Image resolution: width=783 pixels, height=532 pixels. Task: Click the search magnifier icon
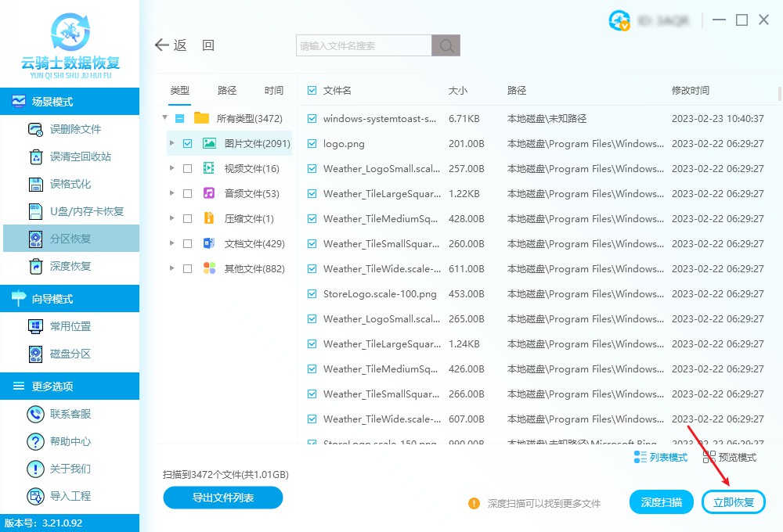coord(446,45)
